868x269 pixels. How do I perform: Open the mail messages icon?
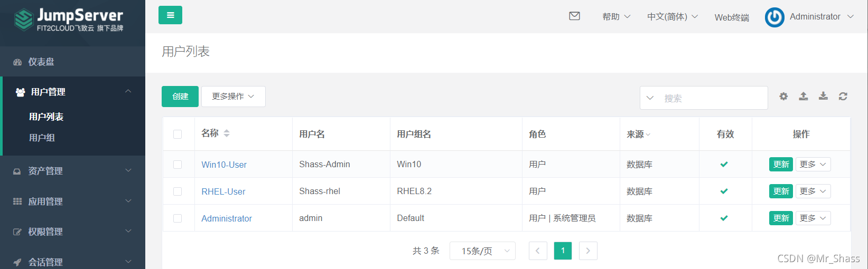click(574, 16)
